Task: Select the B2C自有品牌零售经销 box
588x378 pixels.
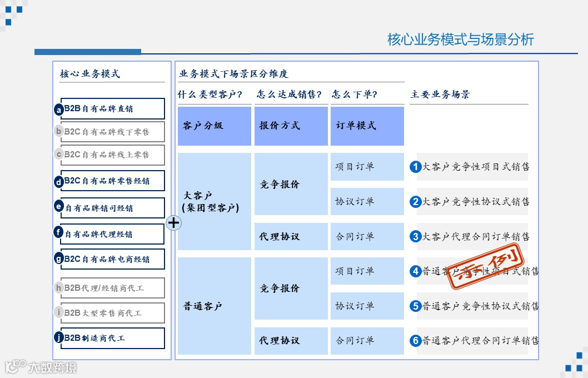Action: (112, 181)
